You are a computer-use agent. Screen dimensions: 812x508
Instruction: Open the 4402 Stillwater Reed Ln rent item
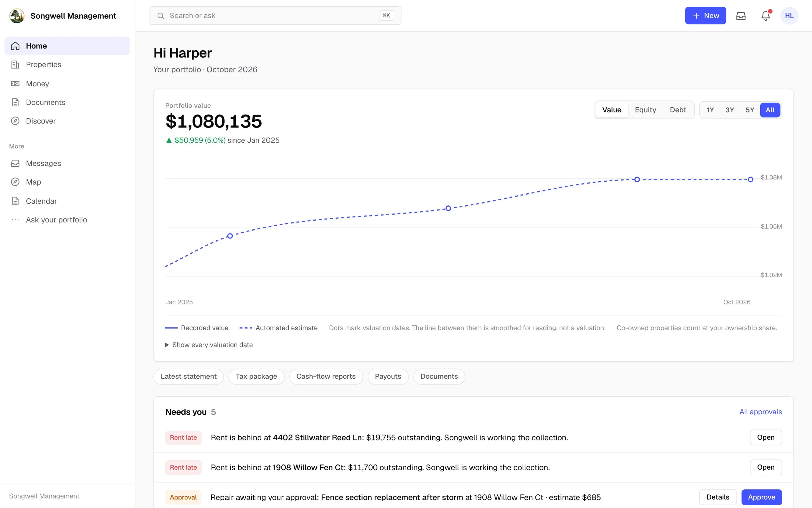coord(766,437)
